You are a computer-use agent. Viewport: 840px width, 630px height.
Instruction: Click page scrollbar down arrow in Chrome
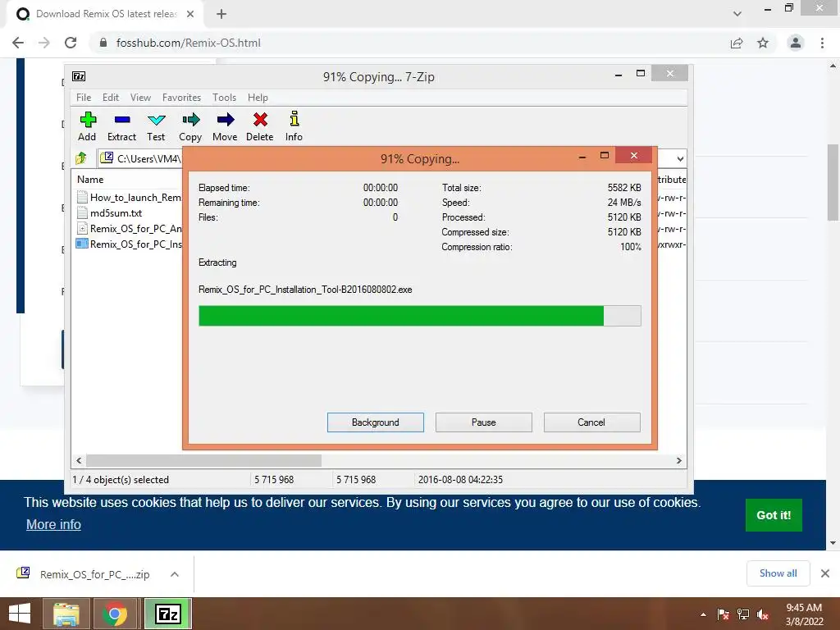[833, 543]
